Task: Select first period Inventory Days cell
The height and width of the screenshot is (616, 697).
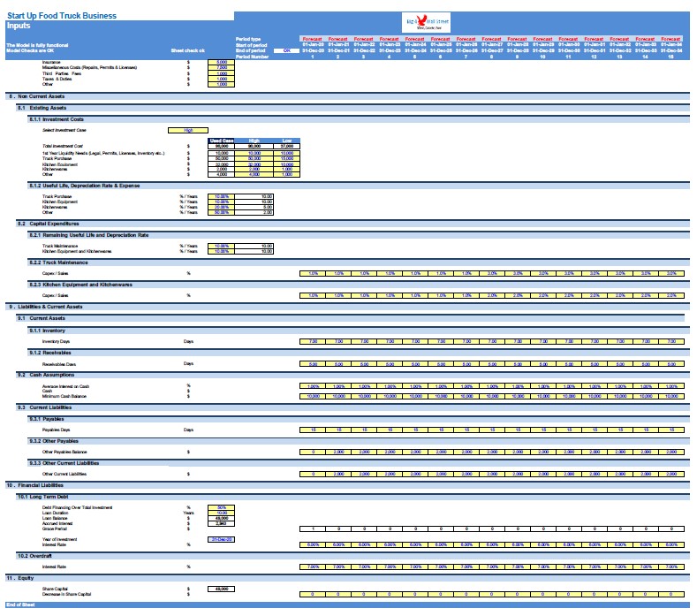Action: point(313,341)
